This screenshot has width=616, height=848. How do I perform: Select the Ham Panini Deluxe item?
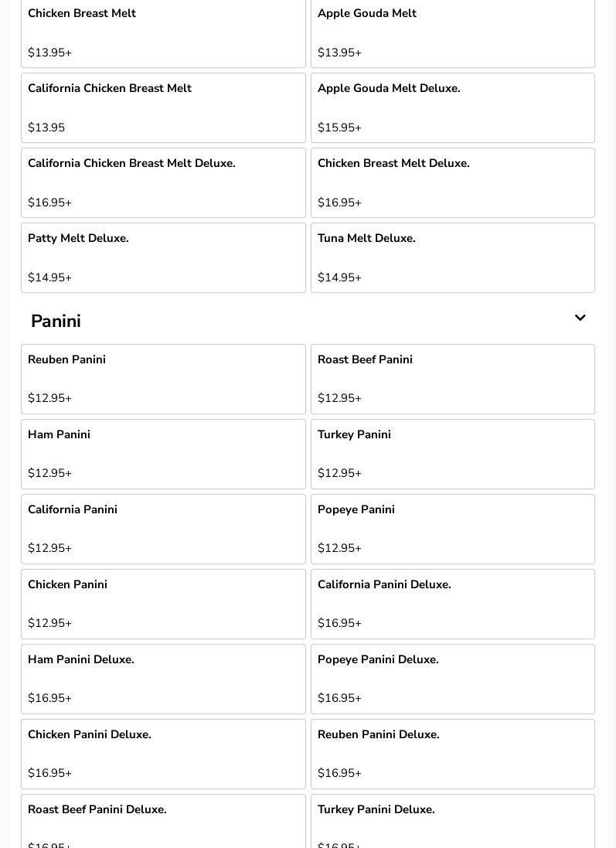click(x=163, y=679)
